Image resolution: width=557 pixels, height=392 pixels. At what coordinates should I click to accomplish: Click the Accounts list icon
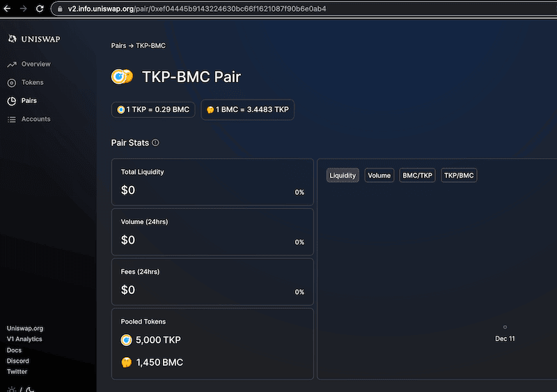(x=12, y=120)
